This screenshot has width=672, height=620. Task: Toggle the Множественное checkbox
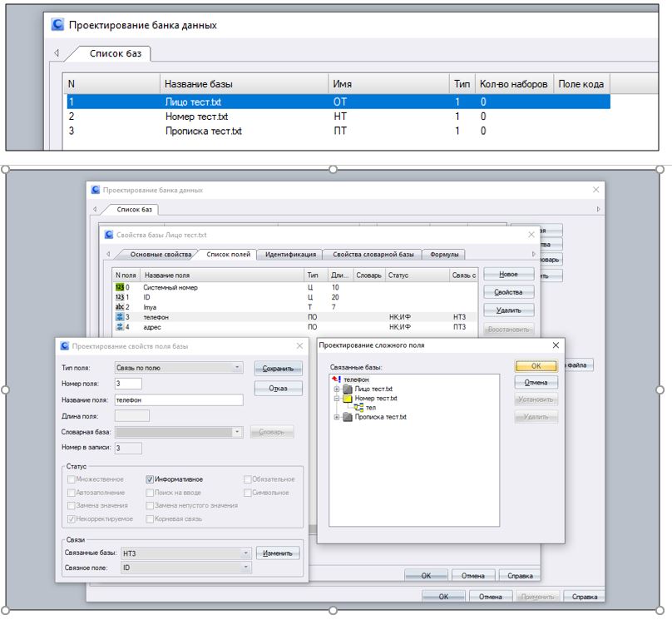coord(72,479)
